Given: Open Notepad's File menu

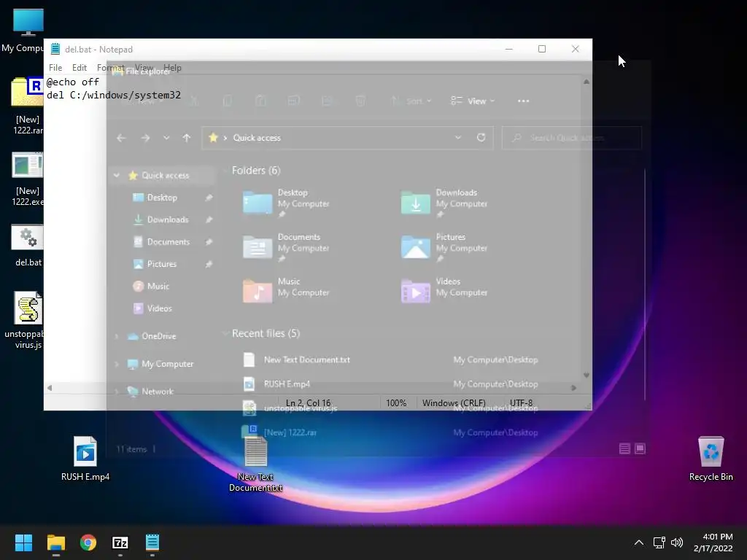Looking at the screenshot, I should (x=55, y=68).
